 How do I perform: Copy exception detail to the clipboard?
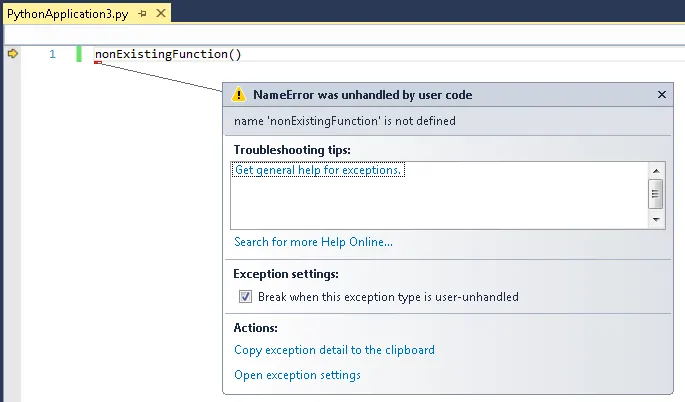click(x=334, y=350)
